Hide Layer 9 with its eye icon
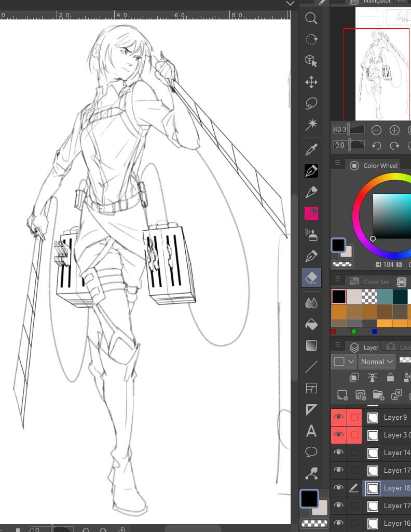 coord(338,417)
